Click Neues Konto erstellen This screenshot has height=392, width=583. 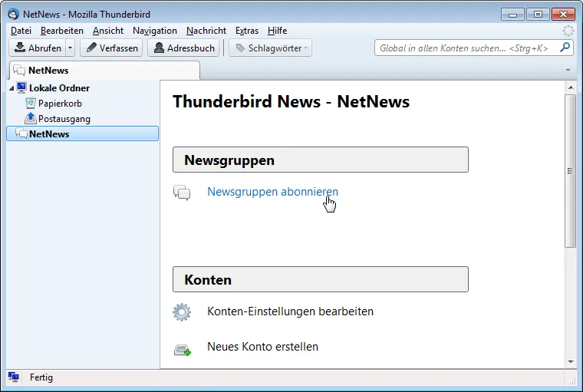click(x=262, y=347)
